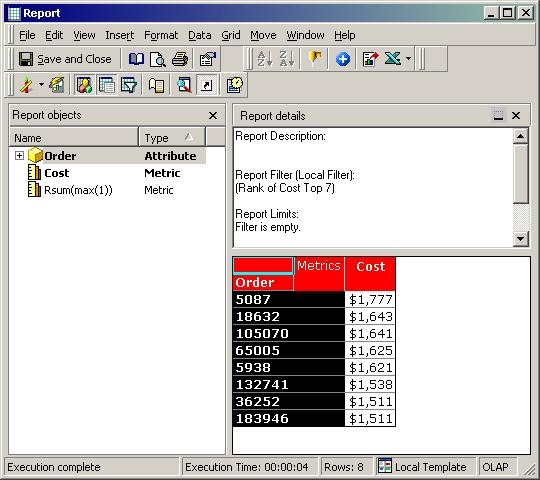Sort by the Type column header

pos(172,138)
